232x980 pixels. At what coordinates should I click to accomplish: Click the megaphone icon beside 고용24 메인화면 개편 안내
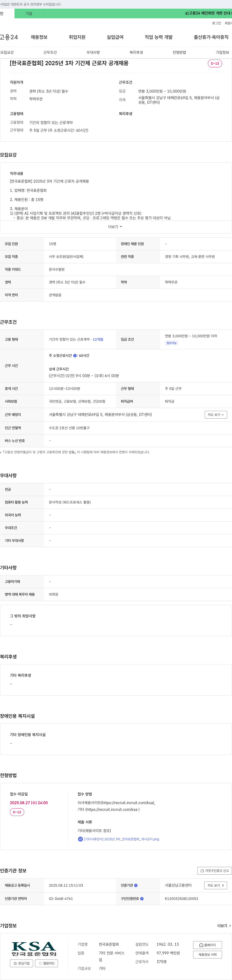coord(187,13)
